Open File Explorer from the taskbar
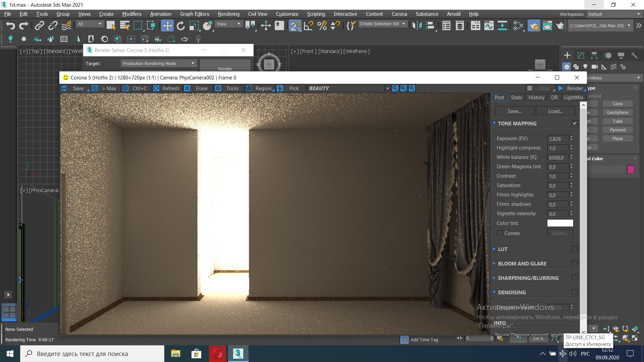The image size is (644, 362). tap(175, 354)
